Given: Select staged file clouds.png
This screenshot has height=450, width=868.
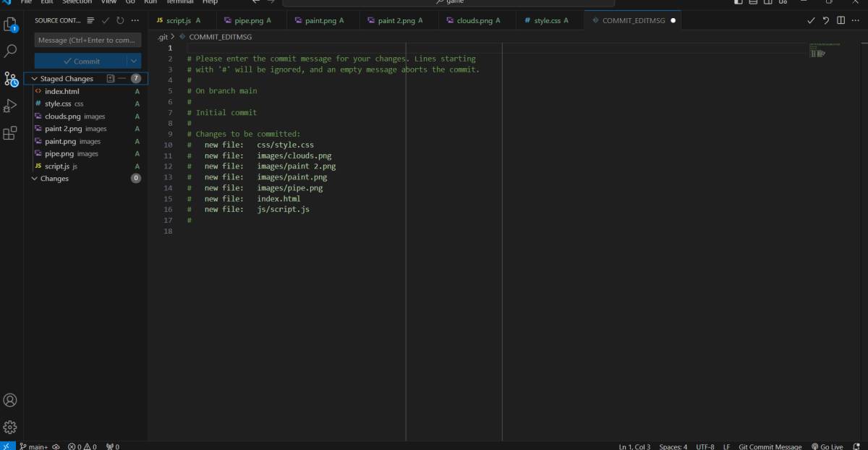Looking at the screenshot, I should 86,116.
